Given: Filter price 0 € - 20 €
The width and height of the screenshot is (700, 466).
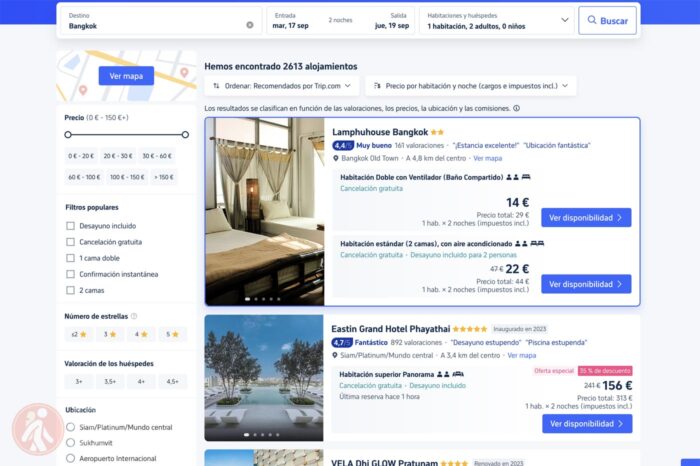Looking at the screenshot, I should (81, 156).
